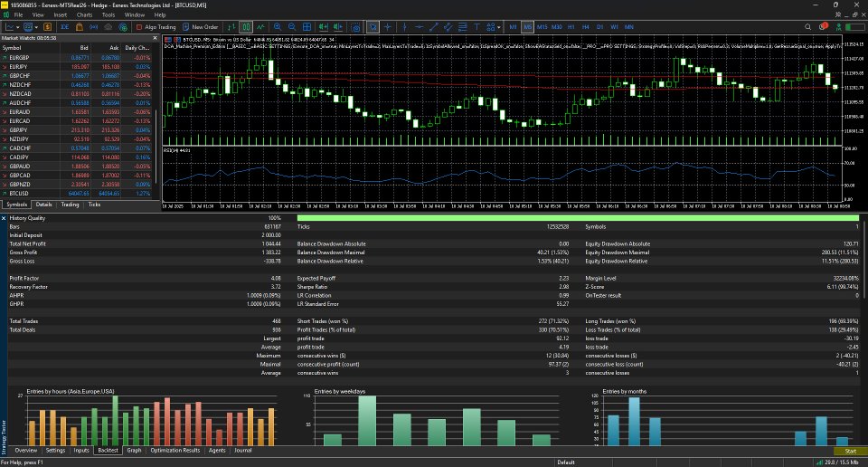The height and width of the screenshot is (467, 868).
Task: Open the Help menu
Action: point(160,15)
